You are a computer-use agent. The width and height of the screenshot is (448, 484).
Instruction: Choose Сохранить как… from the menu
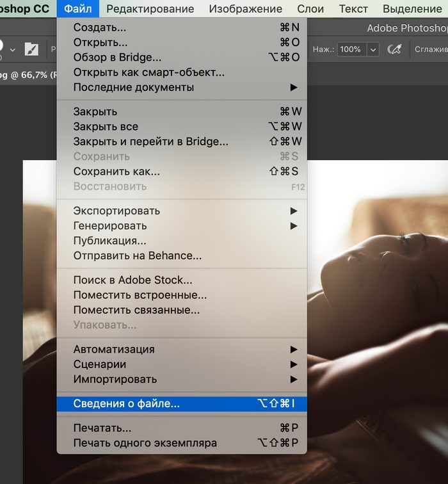pos(182,172)
